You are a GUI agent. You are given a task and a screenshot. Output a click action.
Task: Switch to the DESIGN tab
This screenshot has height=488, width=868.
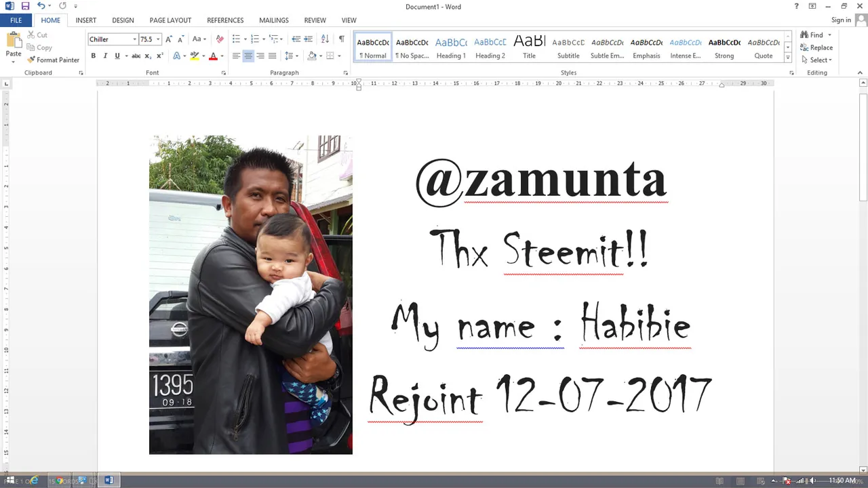[123, 20]
